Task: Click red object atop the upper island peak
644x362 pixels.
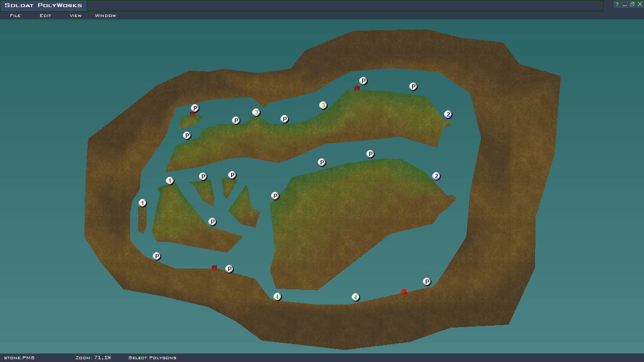Action: click(x=357, y=88)
